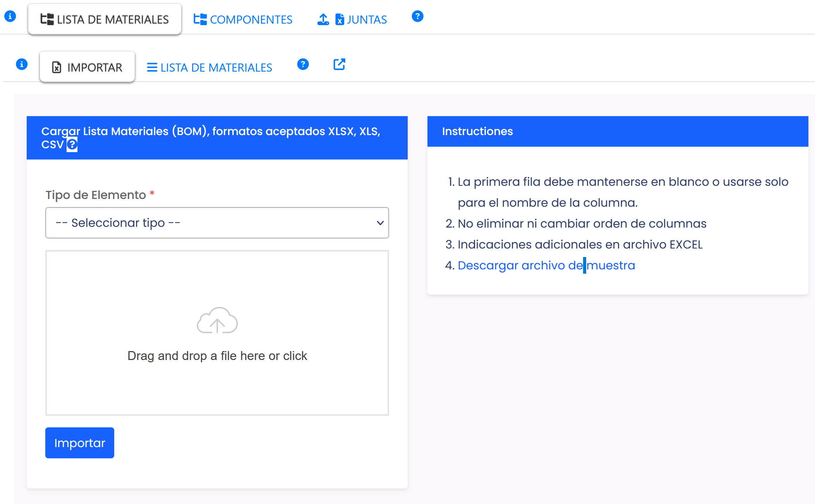The image size is (815, 504).
Task: Click help icon after LISTA DE MATERIALES sub-tab
Action: pyautogui.click(x=303, y=64)
